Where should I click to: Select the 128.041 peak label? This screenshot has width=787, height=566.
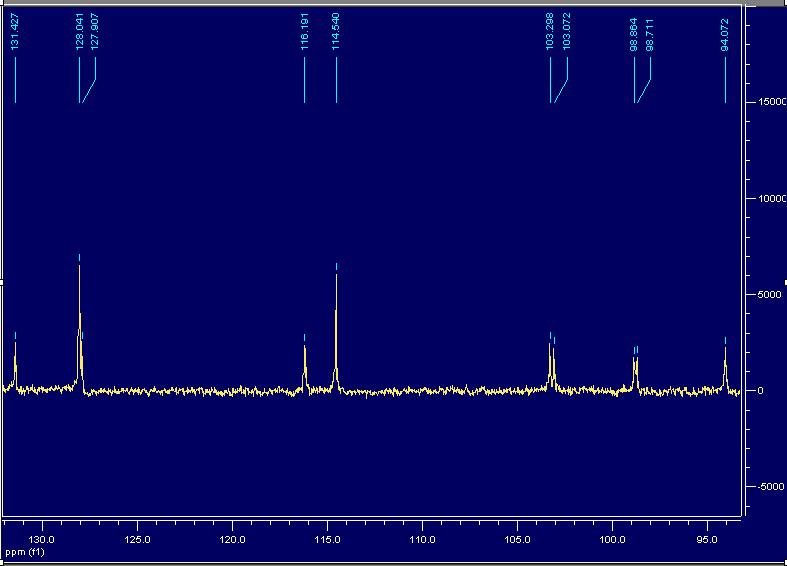79,32
